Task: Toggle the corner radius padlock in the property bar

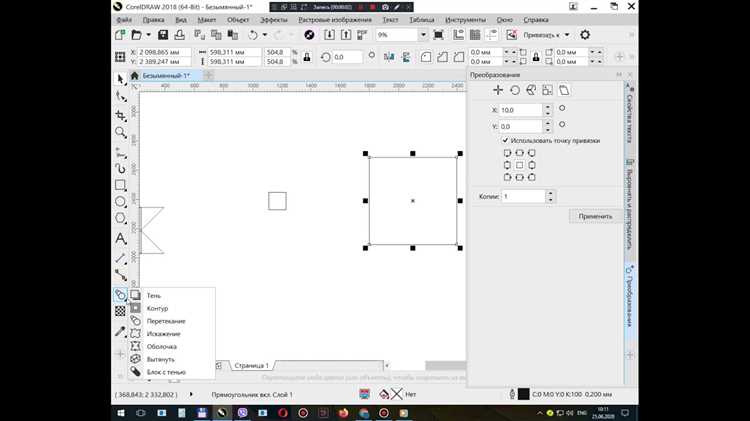Action: (x=536, y=57)
